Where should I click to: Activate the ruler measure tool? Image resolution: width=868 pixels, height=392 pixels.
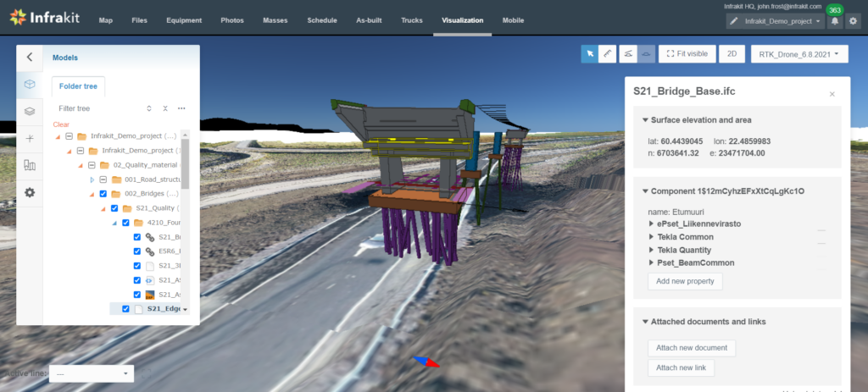(x=608, y=53)
